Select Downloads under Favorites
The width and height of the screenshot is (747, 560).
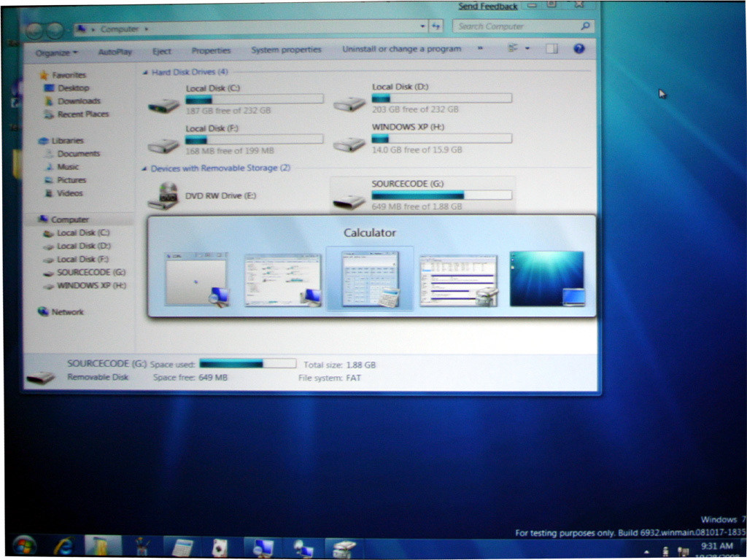[x=79, y=101]
